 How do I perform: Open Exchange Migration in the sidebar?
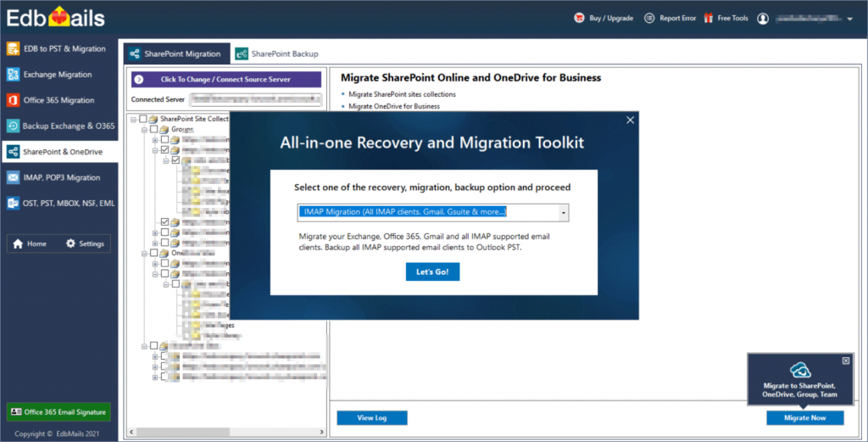tap(58, 74)
